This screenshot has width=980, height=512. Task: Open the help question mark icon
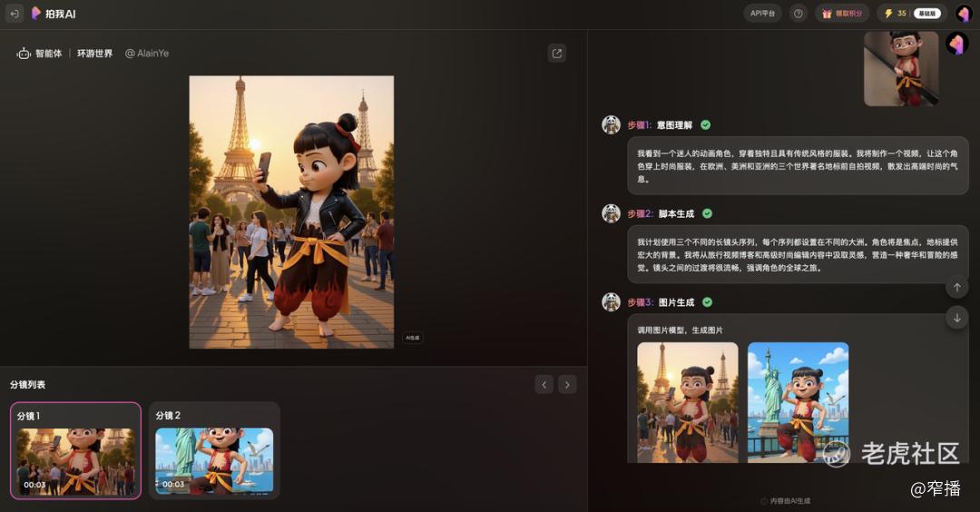coord(799,13)
